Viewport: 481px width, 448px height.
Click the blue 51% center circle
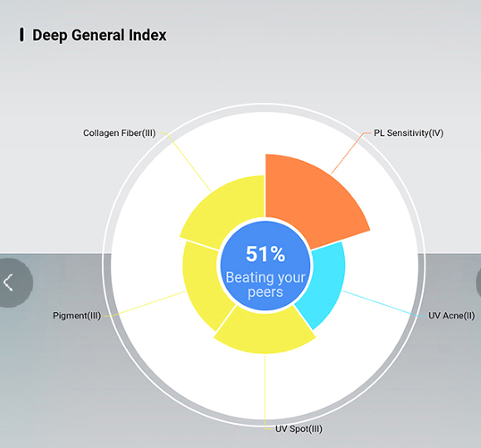point(265,265)
